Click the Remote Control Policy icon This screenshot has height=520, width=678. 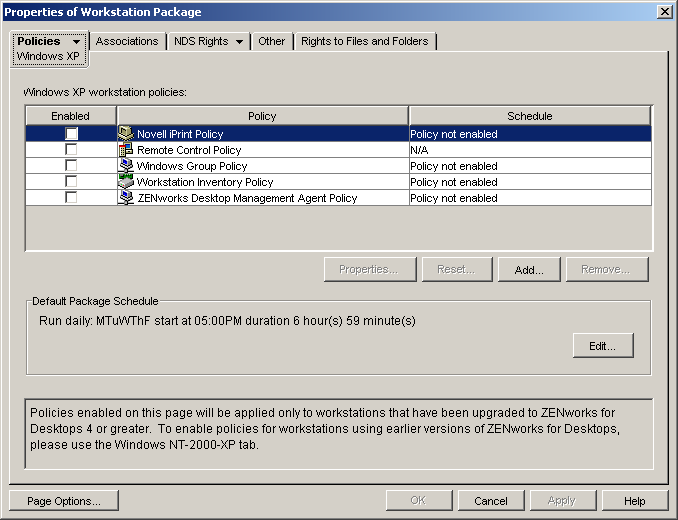point(125,150)
